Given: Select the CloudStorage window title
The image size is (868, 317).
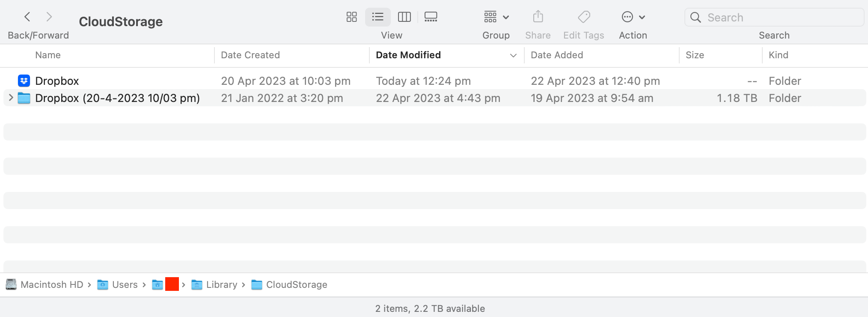Looking at the screenshot, I should click(x=121, y=21).
